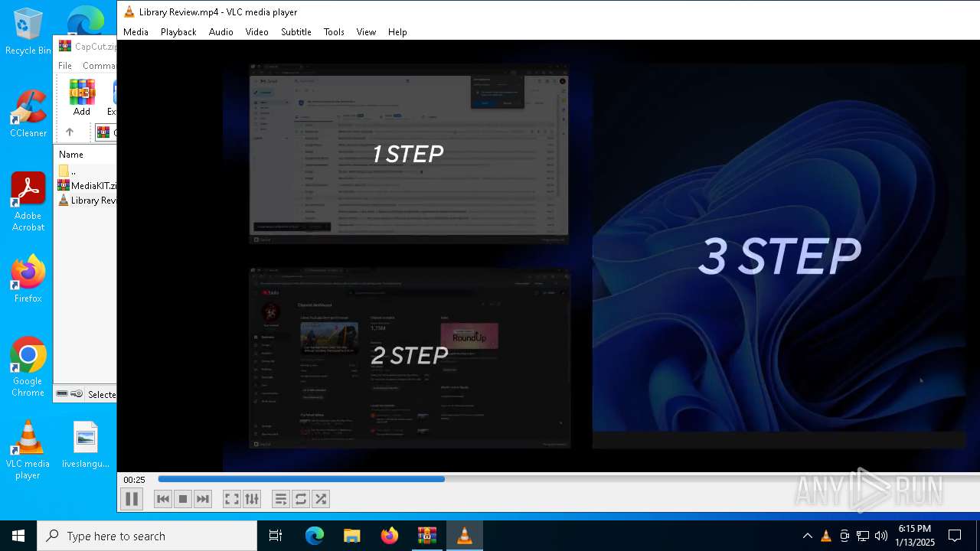980x551 pixels.
Task: Switch to VLC taskbar button
Action: 465,536
